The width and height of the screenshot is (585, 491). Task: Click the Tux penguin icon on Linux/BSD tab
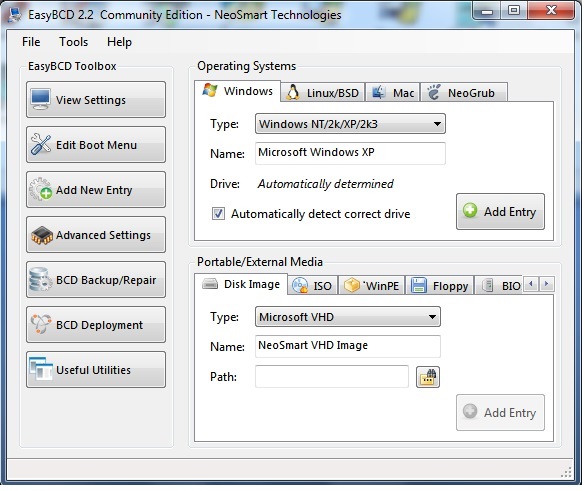[x=292, y=92]
